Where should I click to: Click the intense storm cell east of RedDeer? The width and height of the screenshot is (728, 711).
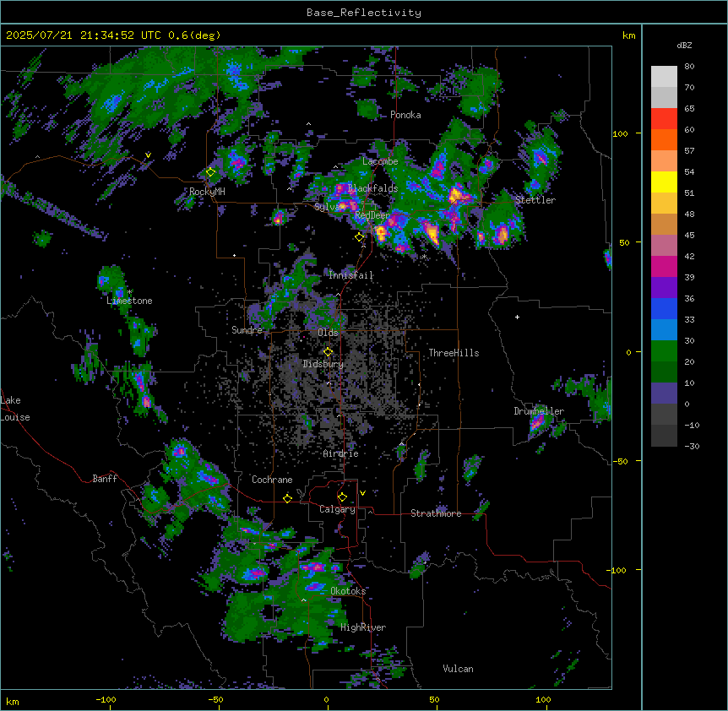coord(432,231)
